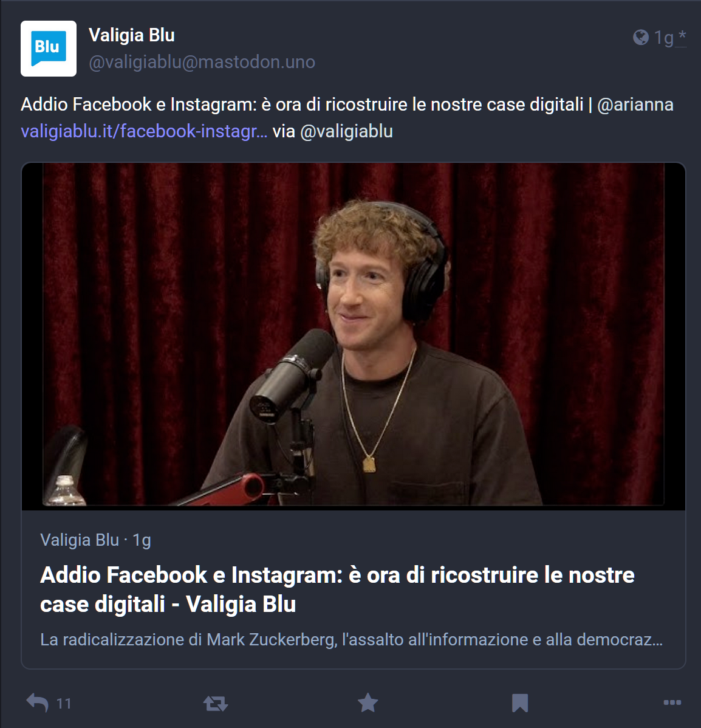This screenshot has width=701, height=728.
Task: Favourite the post with the star icon
Action: (x=368, y=702)
